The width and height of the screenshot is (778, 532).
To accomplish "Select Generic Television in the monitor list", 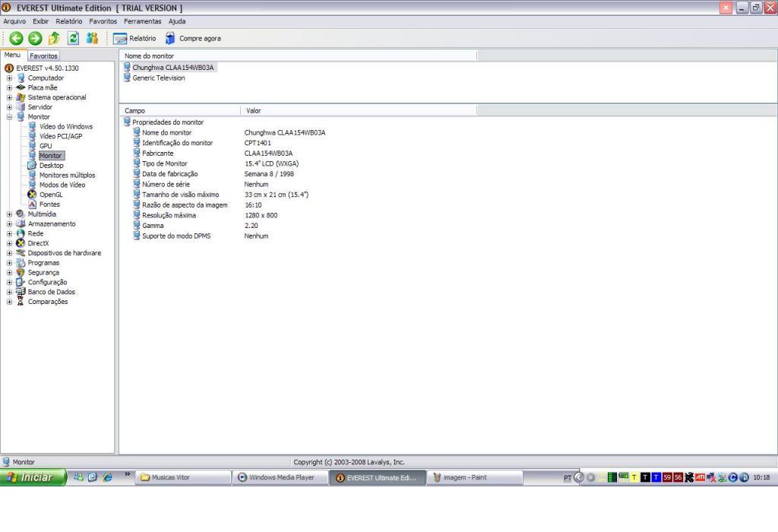I will click(158, 78).
